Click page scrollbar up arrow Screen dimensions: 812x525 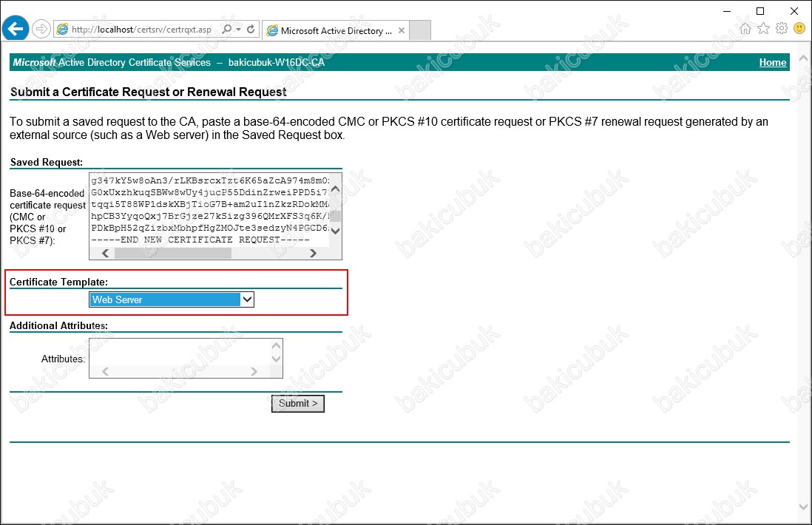(x=804, y=58)
